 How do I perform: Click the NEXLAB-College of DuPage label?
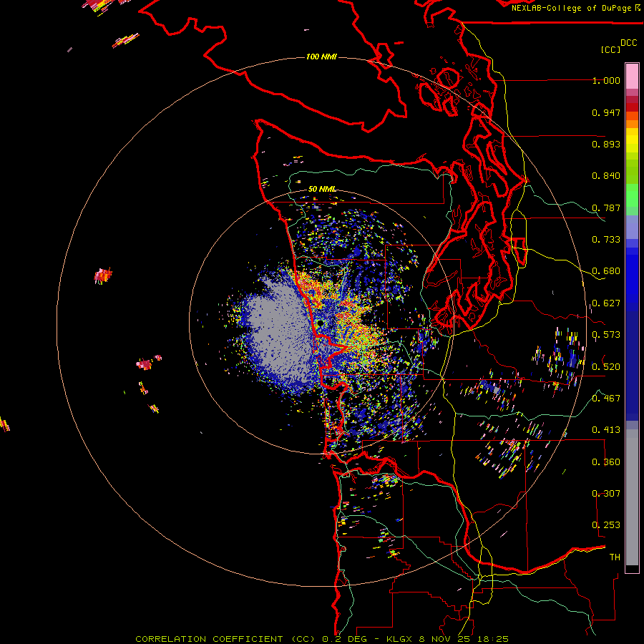(x=571, y=8)
